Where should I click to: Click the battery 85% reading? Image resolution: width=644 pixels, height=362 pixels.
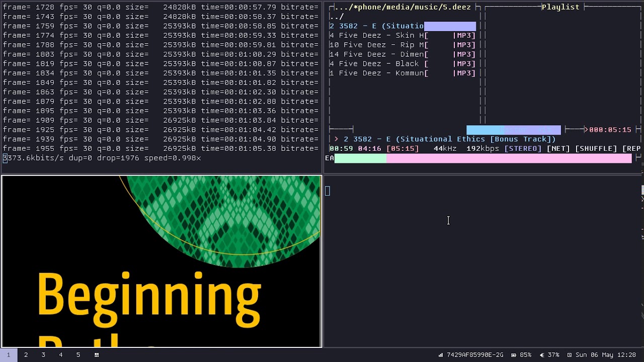point(526,355)
